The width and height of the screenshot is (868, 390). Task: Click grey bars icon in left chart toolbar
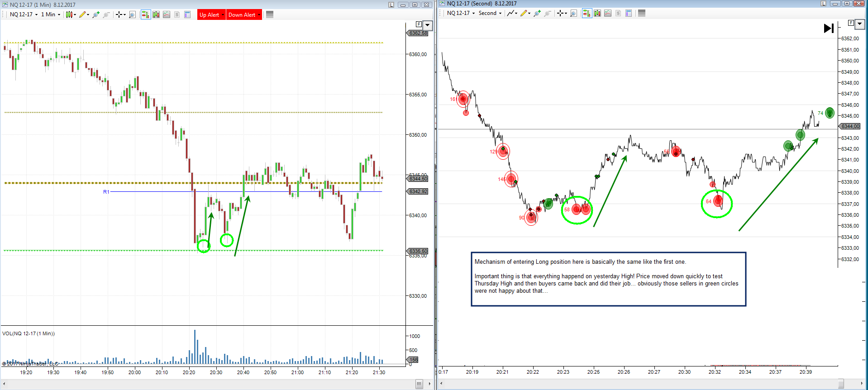click(270, 14)
